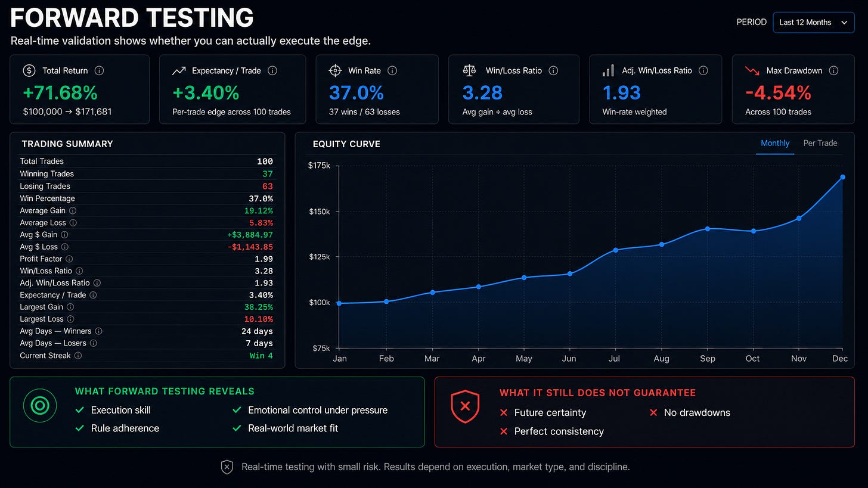
Task: Open the Last 12 Months period dropdown
Action: 813,22
